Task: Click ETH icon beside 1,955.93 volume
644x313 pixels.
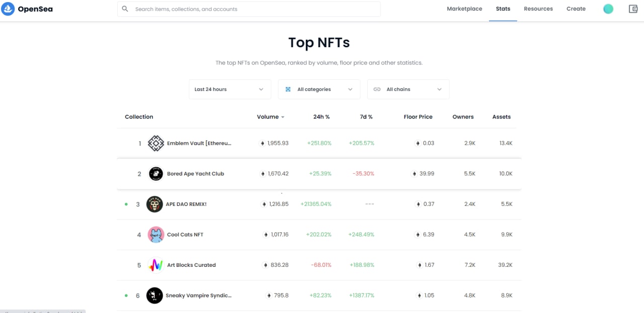Action: coord(262,143)
